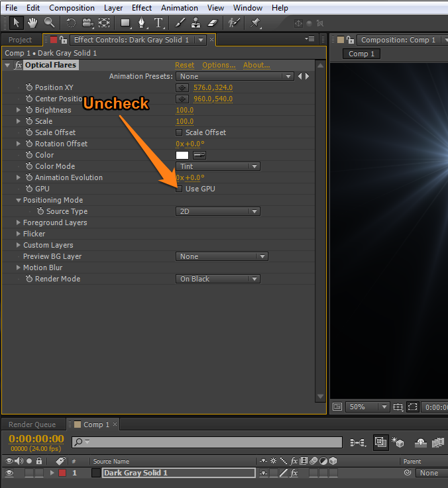The width and height of the screenshot is (448, 488).
Task: Click the Reset link for Optical Flares
Action: [184, 65]
